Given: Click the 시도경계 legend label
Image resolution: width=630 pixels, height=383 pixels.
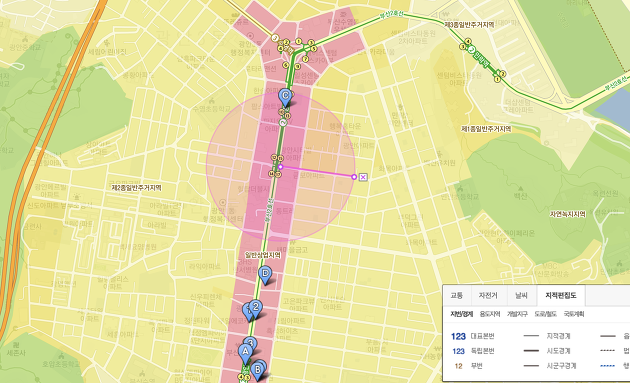Looking at the screenshot, I should point(558,351).
